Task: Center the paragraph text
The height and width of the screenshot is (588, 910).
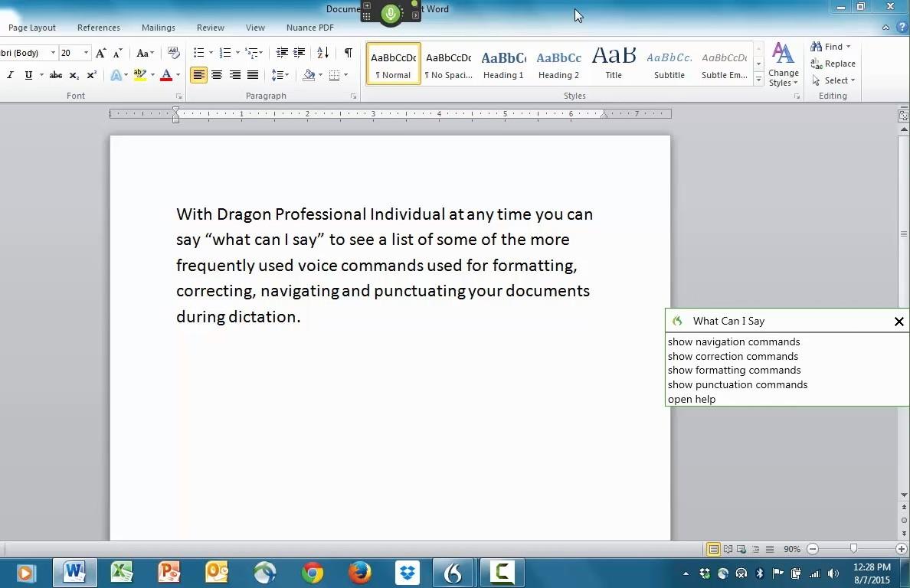Action: pyautogui.click(x=217, y=75)
